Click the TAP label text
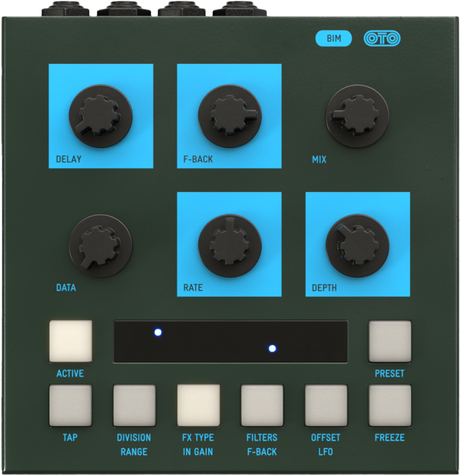The height and width of the screenshot is (476, 460). tap(70, 437)
